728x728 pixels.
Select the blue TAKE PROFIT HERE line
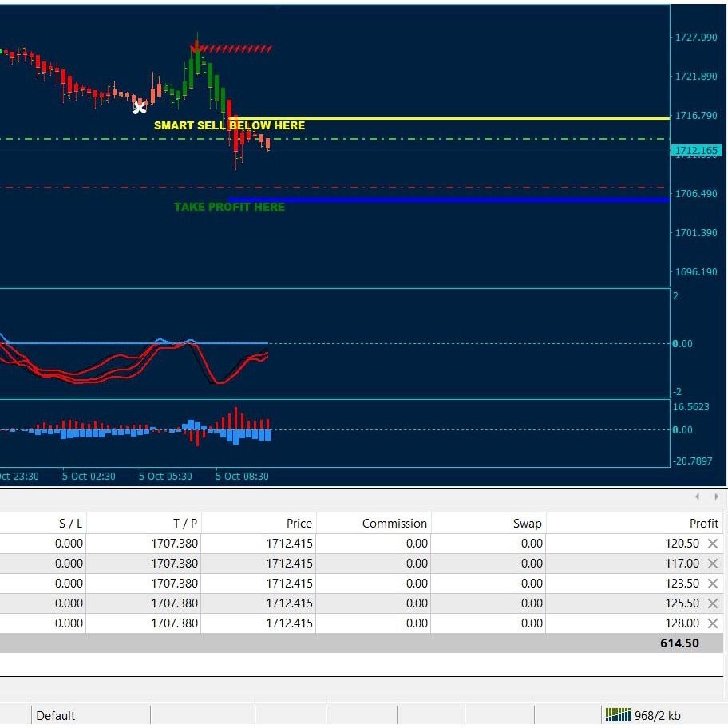[x=449, y=200]
